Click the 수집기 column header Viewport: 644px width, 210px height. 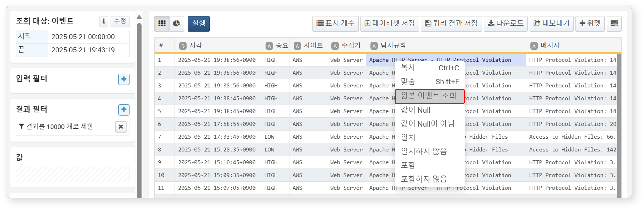[346, 45]
